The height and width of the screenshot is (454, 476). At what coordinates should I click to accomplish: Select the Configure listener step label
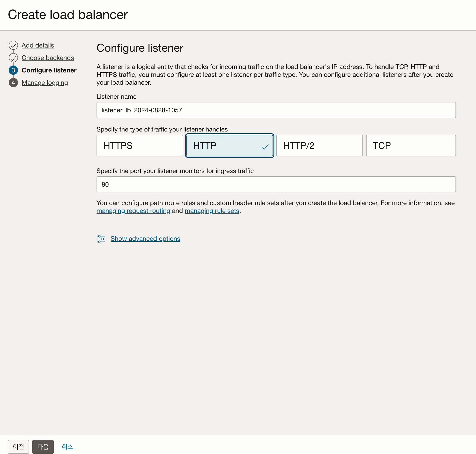coord(49,70)
